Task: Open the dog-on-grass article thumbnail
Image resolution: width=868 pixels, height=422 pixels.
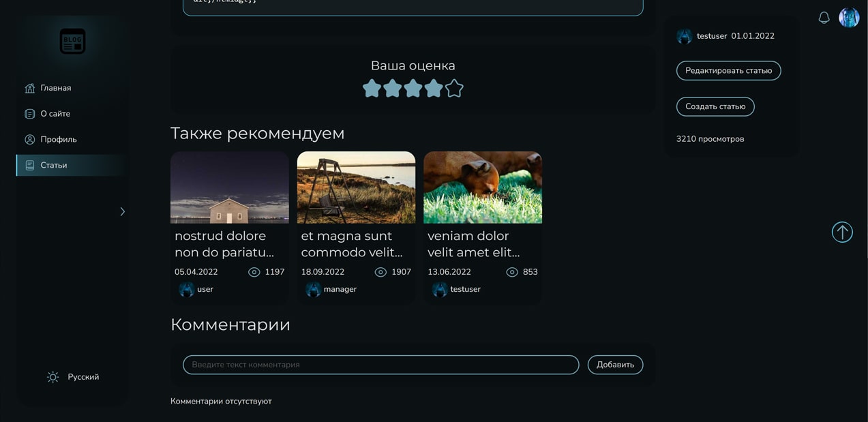Action: coord(483,187)
